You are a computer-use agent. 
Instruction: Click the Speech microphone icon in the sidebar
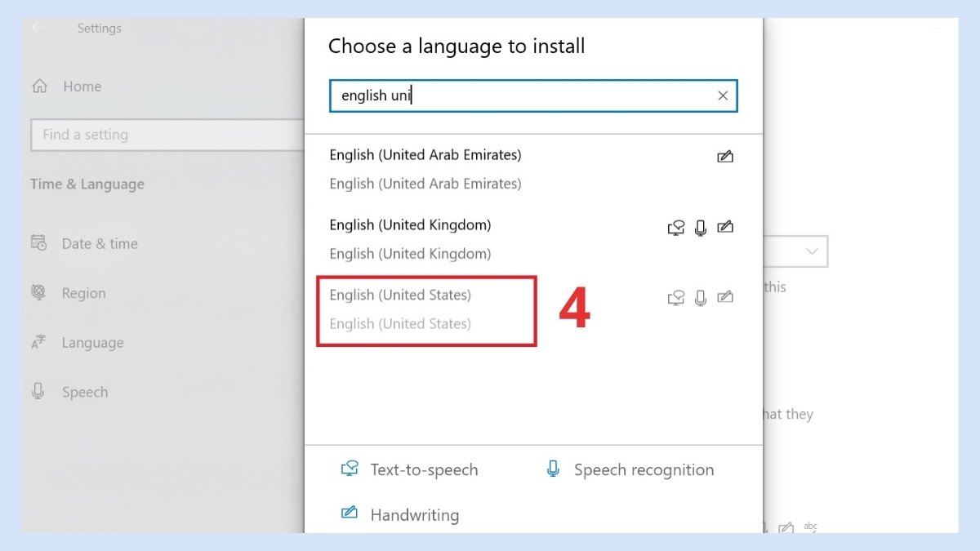[x=38, y=392]
